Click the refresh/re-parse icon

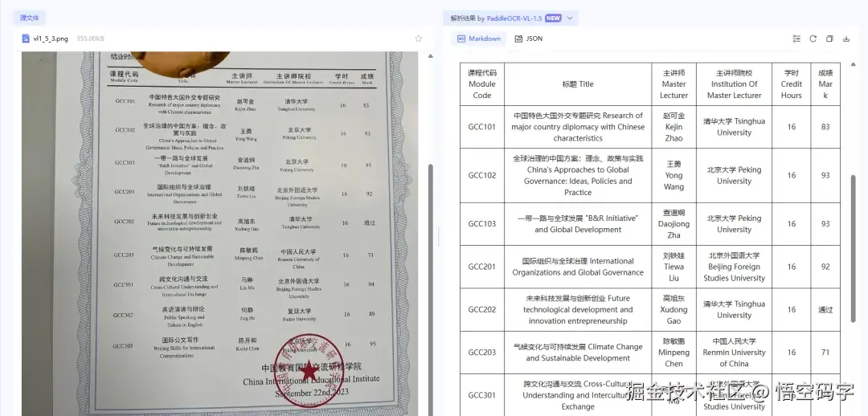click(813, 39)
